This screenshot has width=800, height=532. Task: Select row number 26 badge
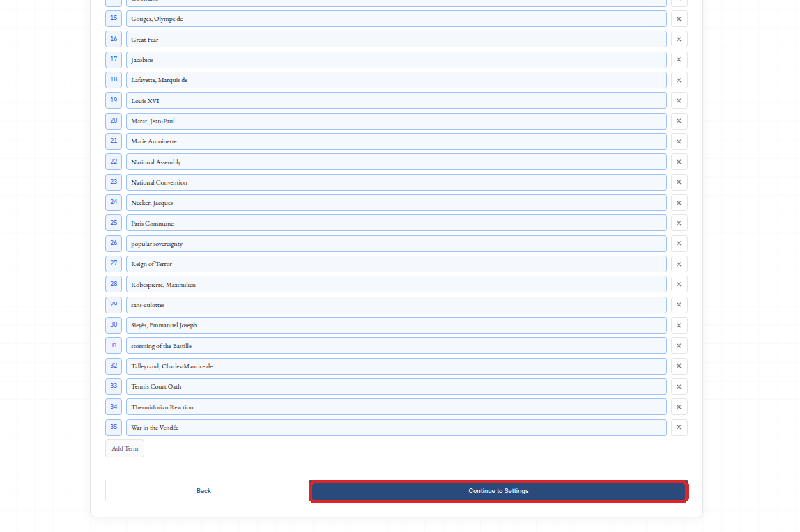114,243
